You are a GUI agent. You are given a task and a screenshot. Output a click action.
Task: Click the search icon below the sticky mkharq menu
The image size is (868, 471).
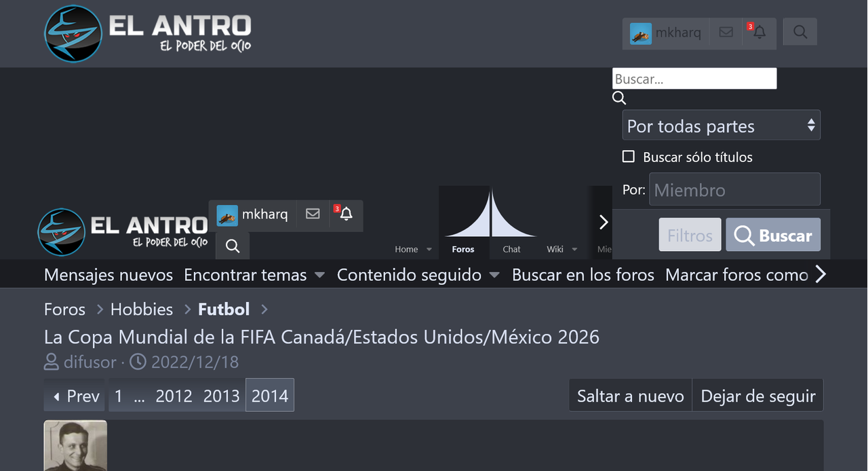233,246
